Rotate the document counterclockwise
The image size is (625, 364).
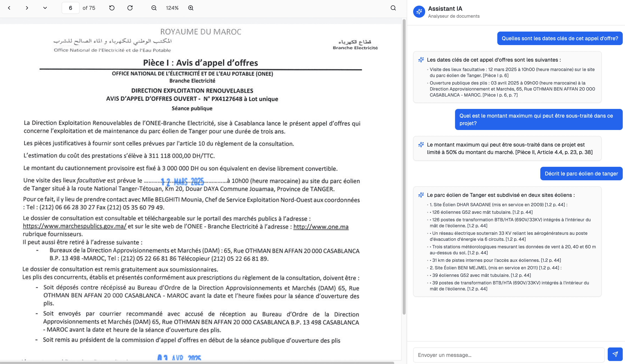pos(112,8)
